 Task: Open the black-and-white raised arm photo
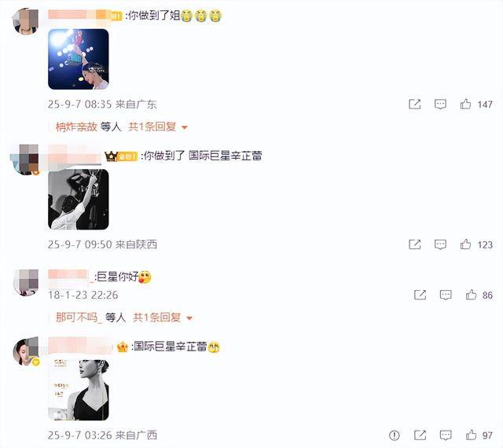79,200
